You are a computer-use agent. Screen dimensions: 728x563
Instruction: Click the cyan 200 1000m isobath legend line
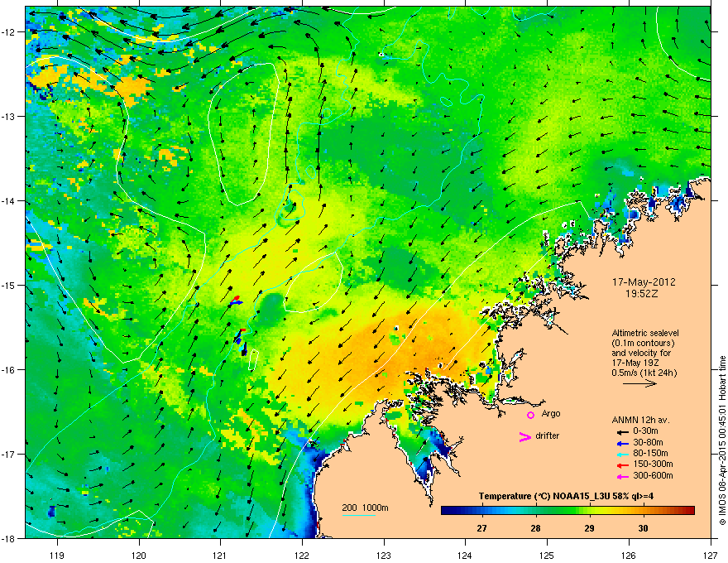pyautogui.click(x=359, y=515)
